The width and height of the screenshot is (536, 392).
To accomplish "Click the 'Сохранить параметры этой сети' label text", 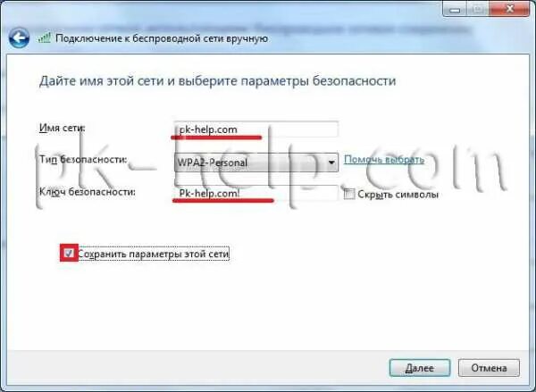I will (153, 254).
